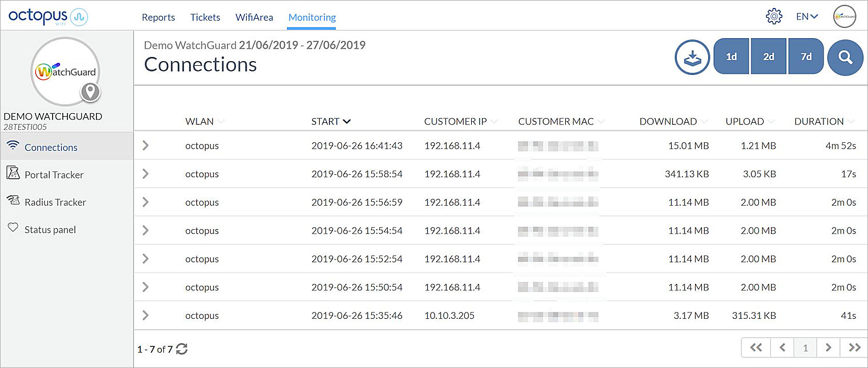Viewport: 868px width, 368px height.
Task: Expand the connection row starting at 15:35:46
Action: tap(145, 315)
